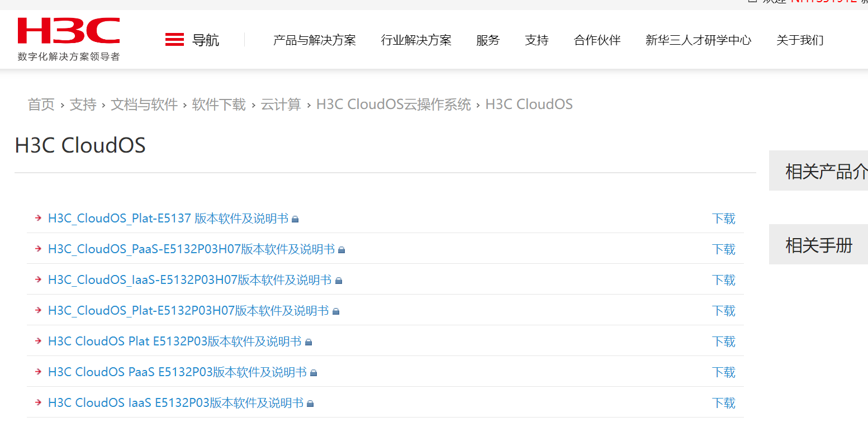Open H3C CloudOS PaaS E5132P03 software link
This screenshot has width=868, height=441.
click(x=178, y=372)
